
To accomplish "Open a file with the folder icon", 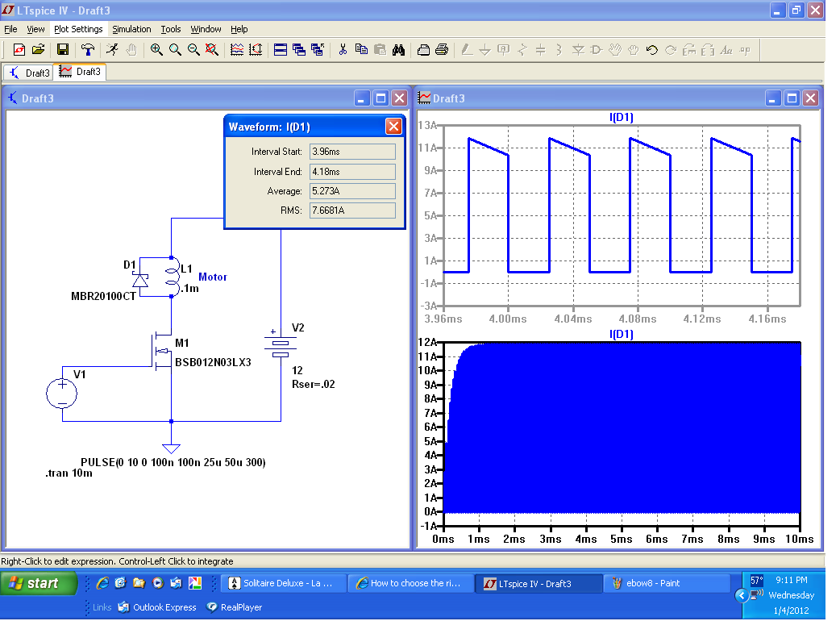I will (x=38, y=50).
